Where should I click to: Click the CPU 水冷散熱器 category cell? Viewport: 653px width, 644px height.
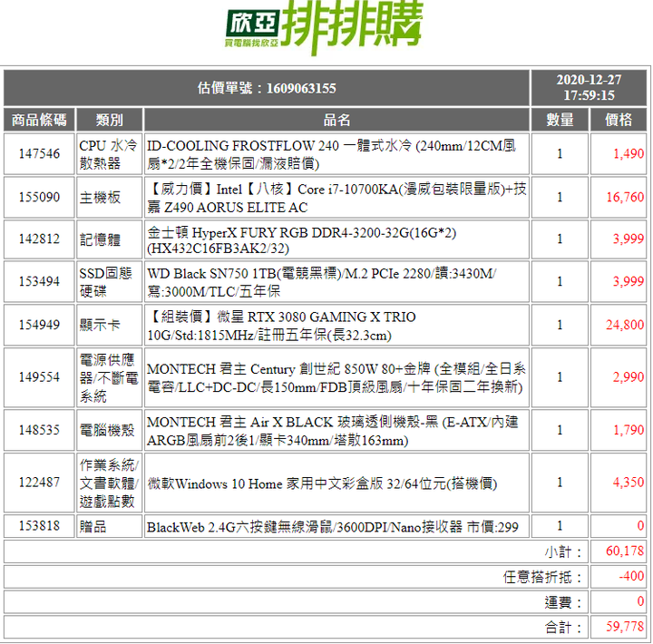109,153
